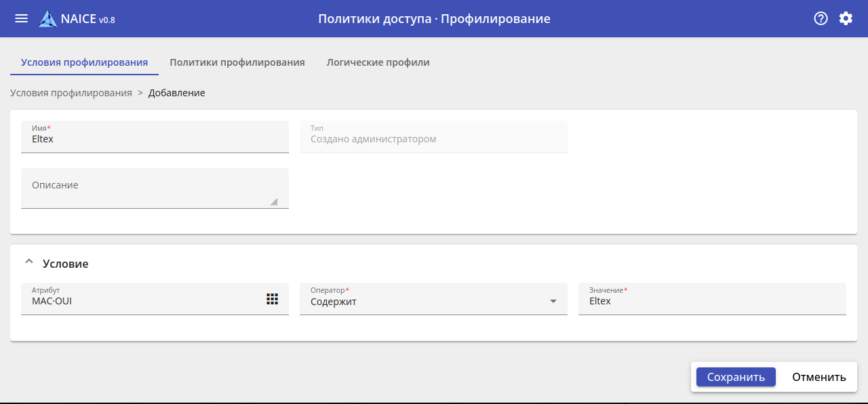Open the hamburger navigation menu

click(22, 18)
